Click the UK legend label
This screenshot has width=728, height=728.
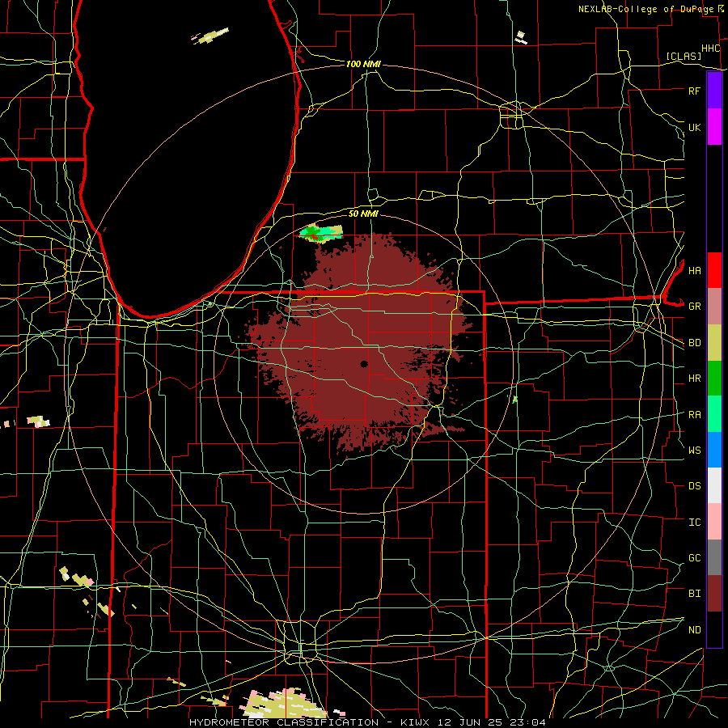tap(694, 127)
